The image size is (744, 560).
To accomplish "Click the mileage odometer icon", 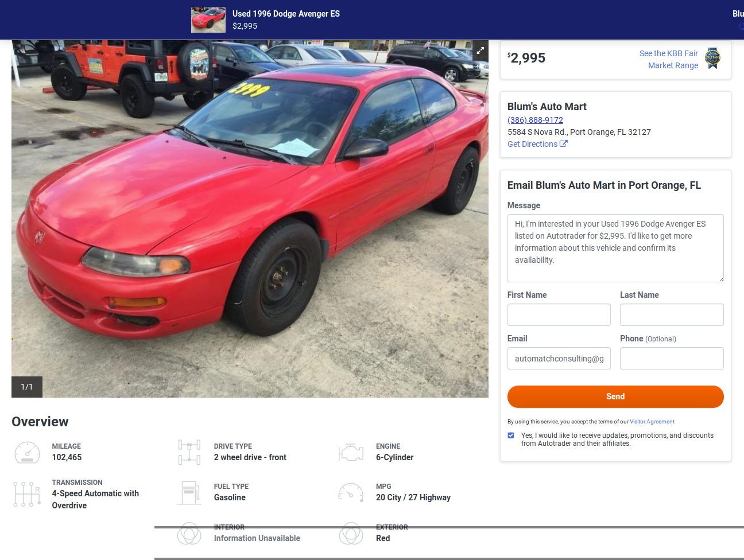I will 27,452.
